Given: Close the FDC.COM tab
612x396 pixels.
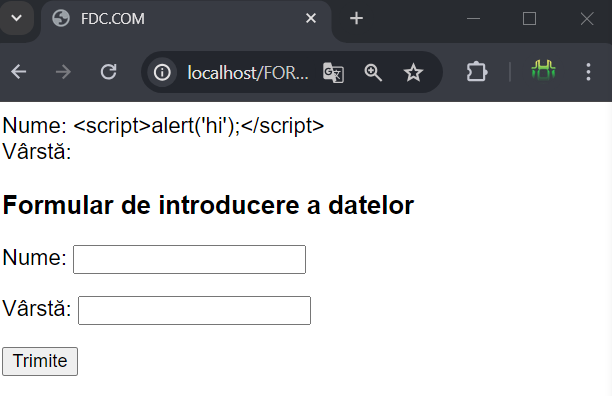Looking at the screenshot, I should (x=311, y=18).
